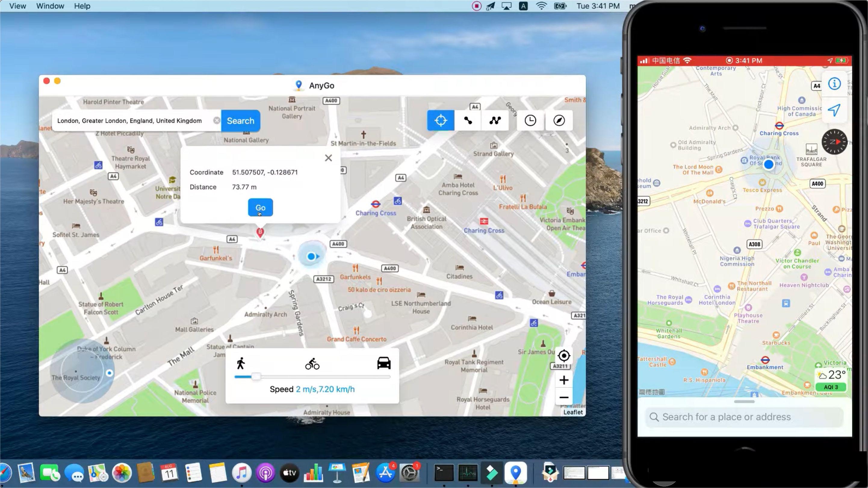
Task: Click the speed slider handle
Action: 256,376
